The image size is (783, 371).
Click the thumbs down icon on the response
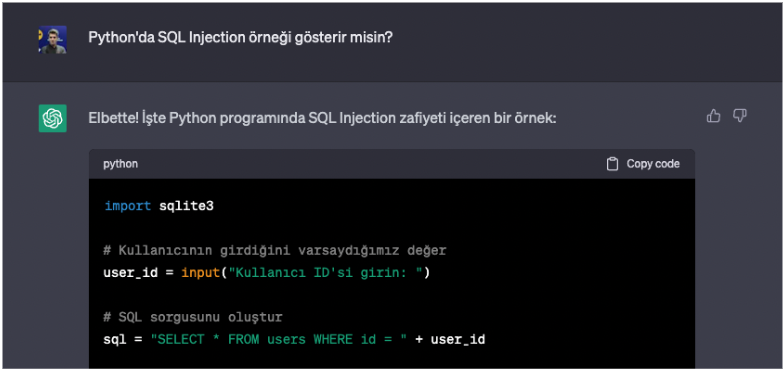click(740, 116)
